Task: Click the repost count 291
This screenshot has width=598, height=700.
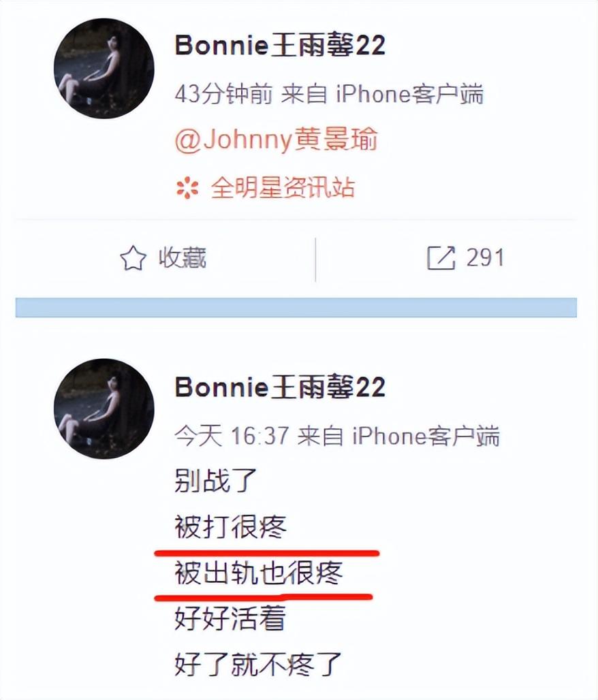Action: coord(485,258)
